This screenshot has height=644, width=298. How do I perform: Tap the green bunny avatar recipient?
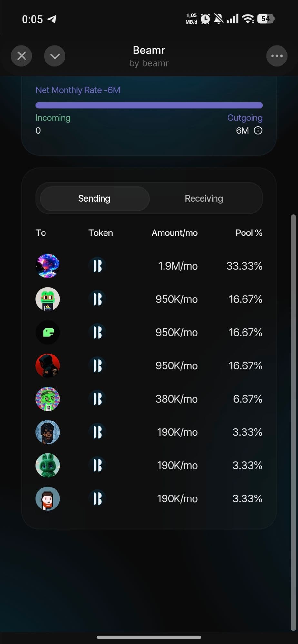pos(48,465)
